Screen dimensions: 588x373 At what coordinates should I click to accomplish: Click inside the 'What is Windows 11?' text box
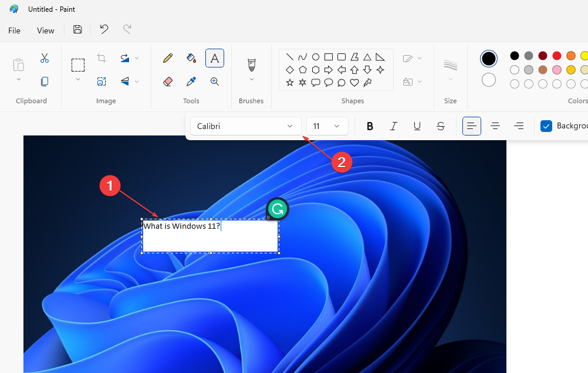[x=210, y=236]
